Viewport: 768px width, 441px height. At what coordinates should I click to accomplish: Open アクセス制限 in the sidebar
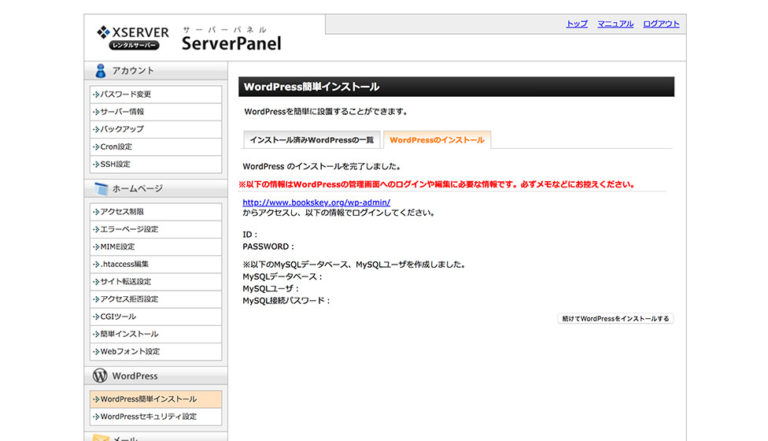(156, 212)
